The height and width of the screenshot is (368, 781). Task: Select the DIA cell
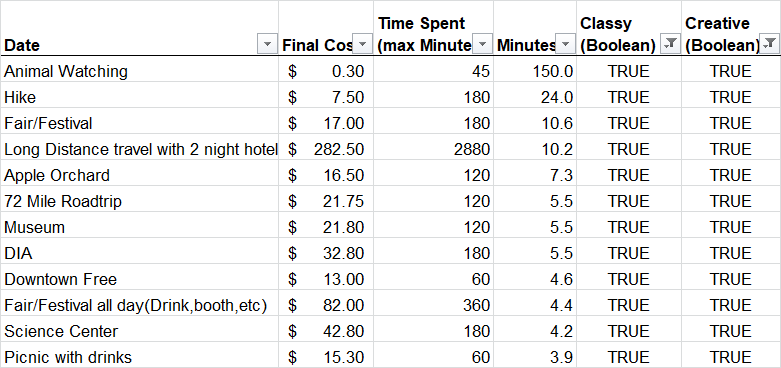coord(139,253)
